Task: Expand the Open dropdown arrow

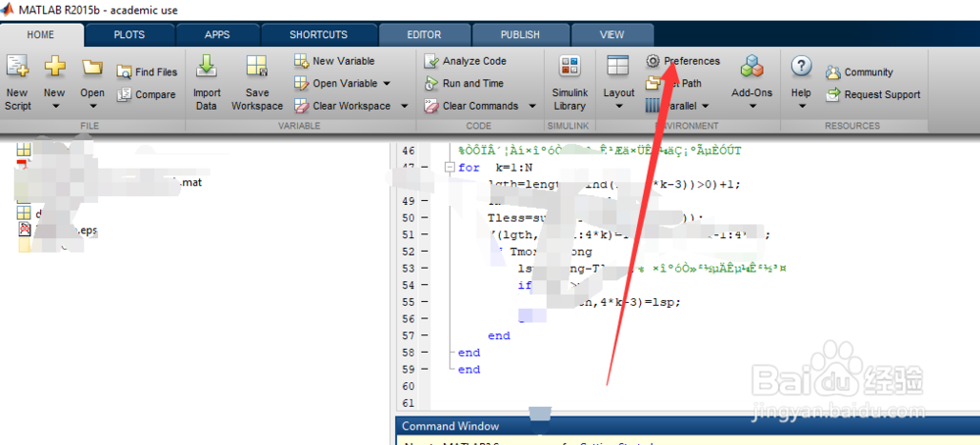Action: (x=92, y=106)
